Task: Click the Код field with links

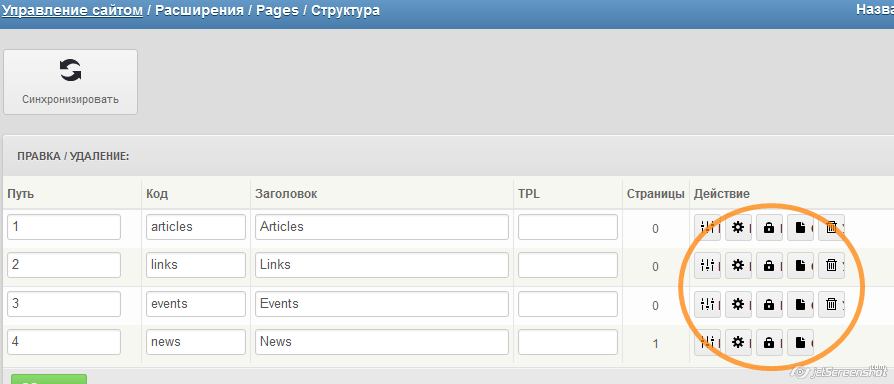Action: (196, 265)
